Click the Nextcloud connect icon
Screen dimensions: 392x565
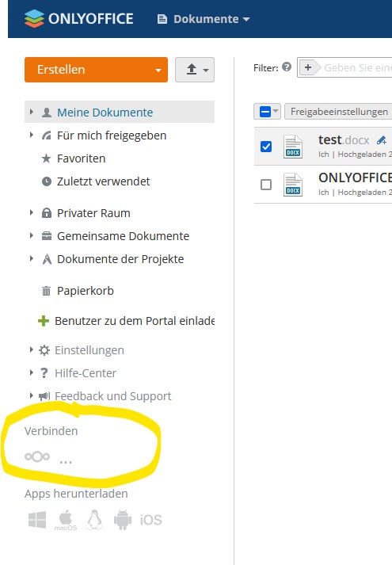[x=37, y=457]
